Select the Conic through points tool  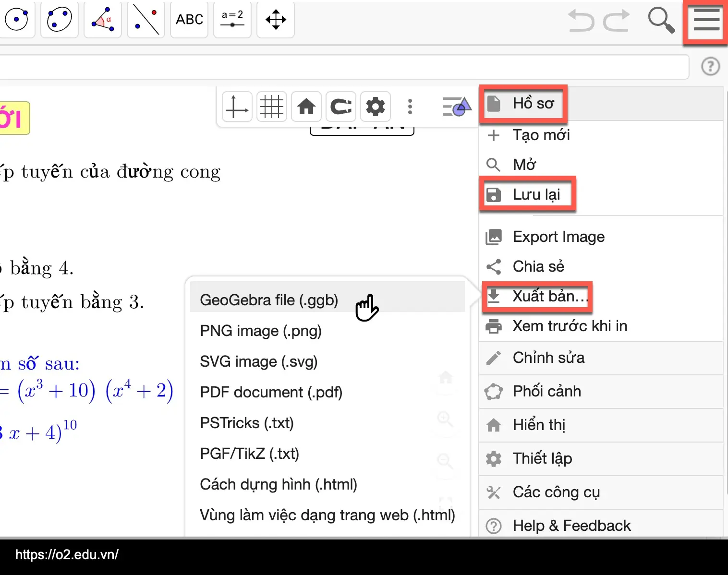click(60, 20)
